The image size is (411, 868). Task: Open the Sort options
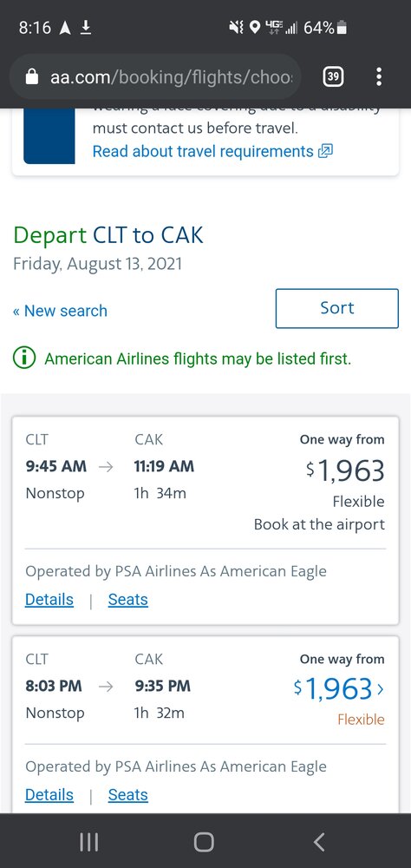click(x=337, y=308)
